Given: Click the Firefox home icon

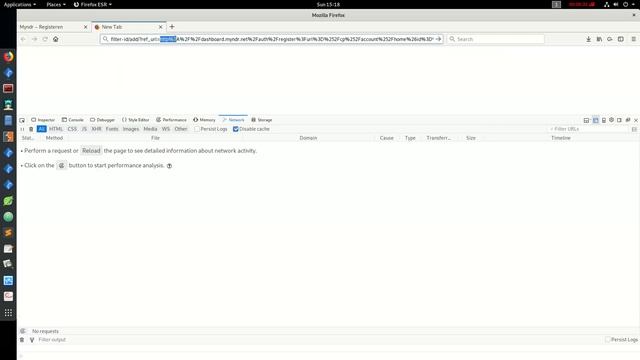Looking at the screenshot, I should pyautogui.click(x=56, y=39).
